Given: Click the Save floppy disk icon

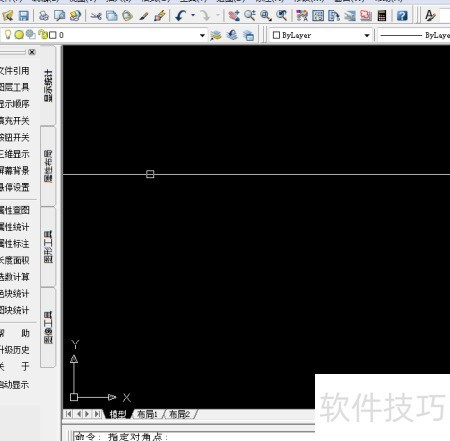Looking at the screenshot, I should [24, 16].
